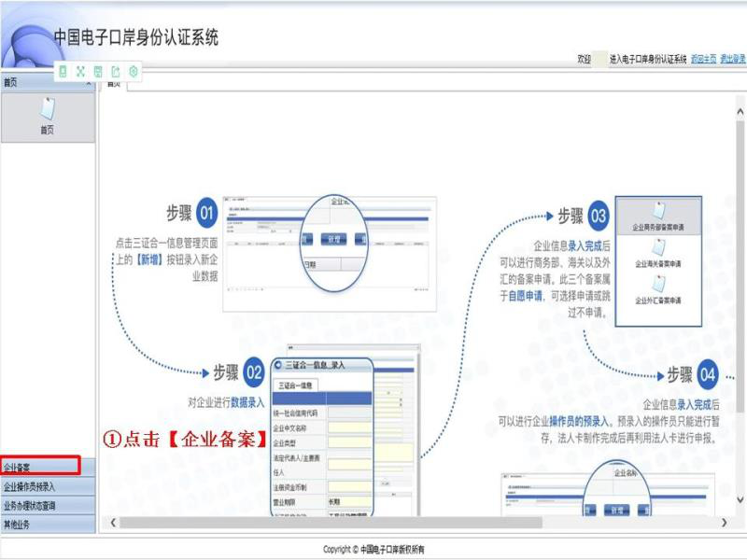Click the green share/export icon in floating toolbar
This screenshot has width=747, height=560.
coord(116,71)
